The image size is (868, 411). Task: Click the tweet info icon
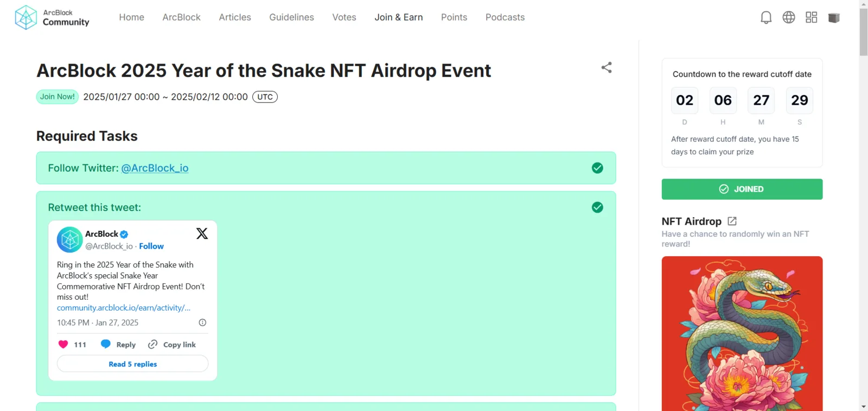click(x=202, y=323)
